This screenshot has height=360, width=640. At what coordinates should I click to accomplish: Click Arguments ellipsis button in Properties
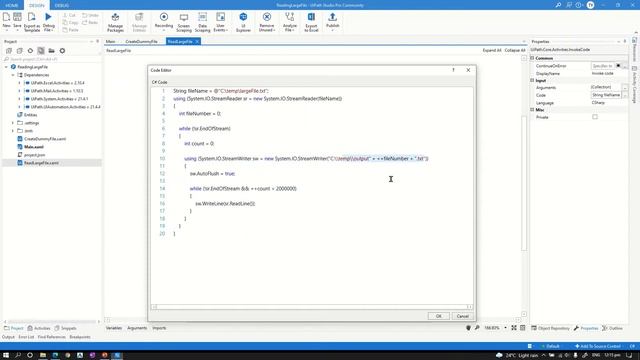click(x=624, y=88)
